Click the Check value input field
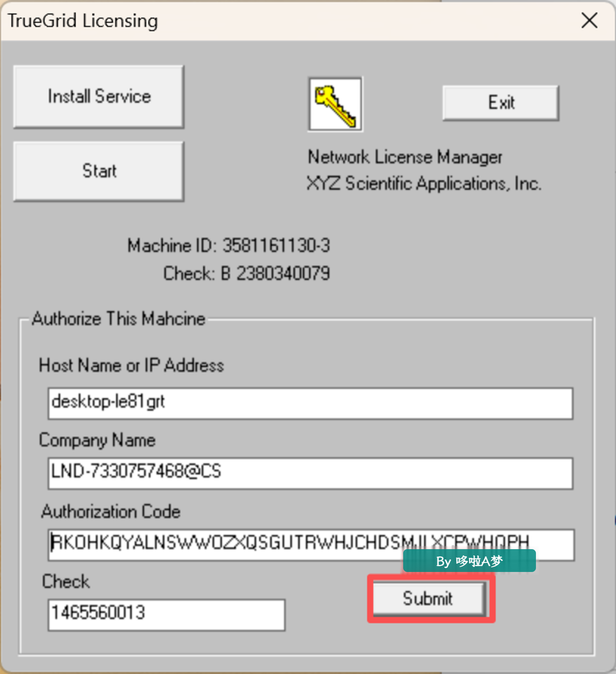The image size is (616, 674). (167, 615)
